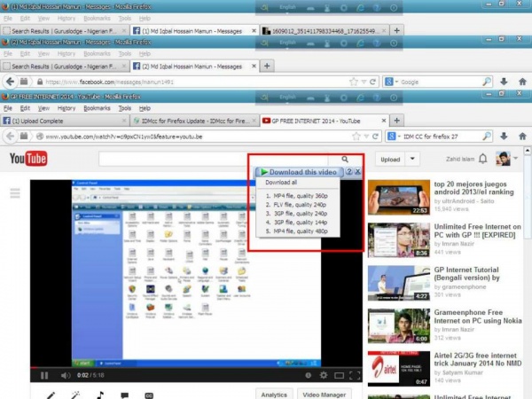Open Tools menu in YouTube window
The width and height of the screenshot is (532, 399).
125,108
